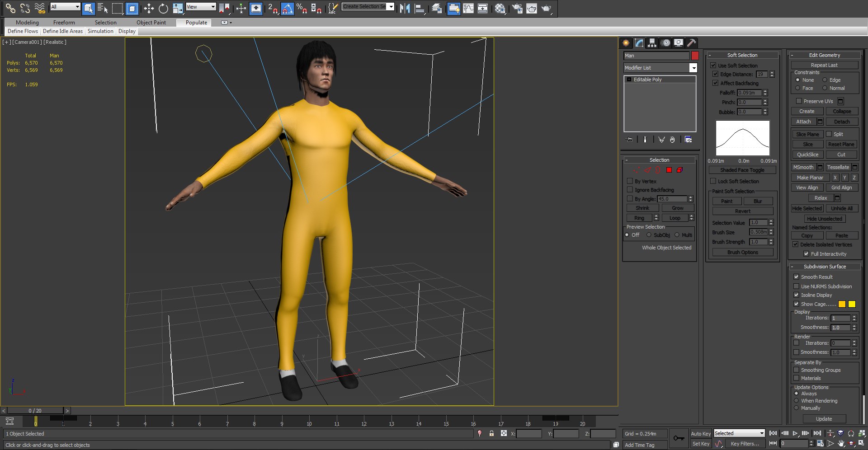Screen dimensions: 868x450
Task: Toggle Use Soft Selection checkbox
Action: click(713, 66)
